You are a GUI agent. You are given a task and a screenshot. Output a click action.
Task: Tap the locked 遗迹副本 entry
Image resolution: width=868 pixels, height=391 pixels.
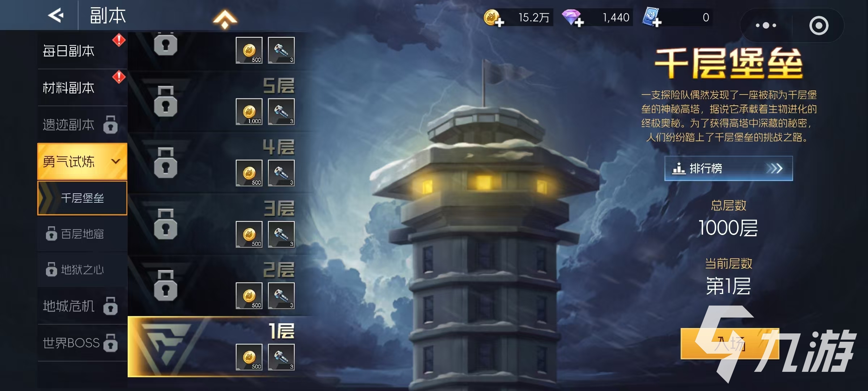coord(82,125)
